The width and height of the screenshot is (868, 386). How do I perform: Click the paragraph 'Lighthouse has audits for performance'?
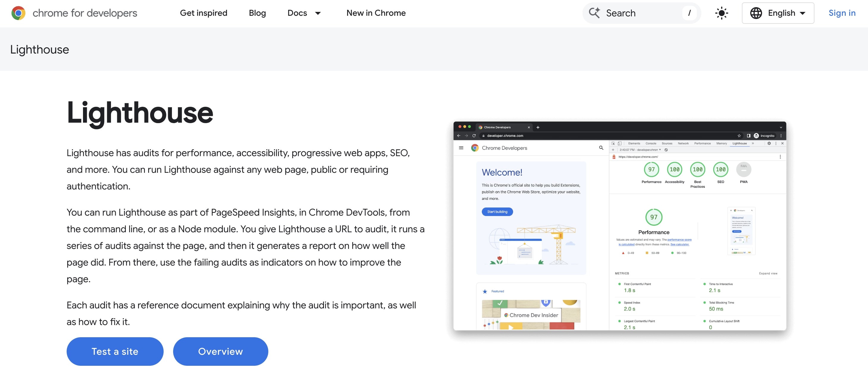click(x=238, y=170)
